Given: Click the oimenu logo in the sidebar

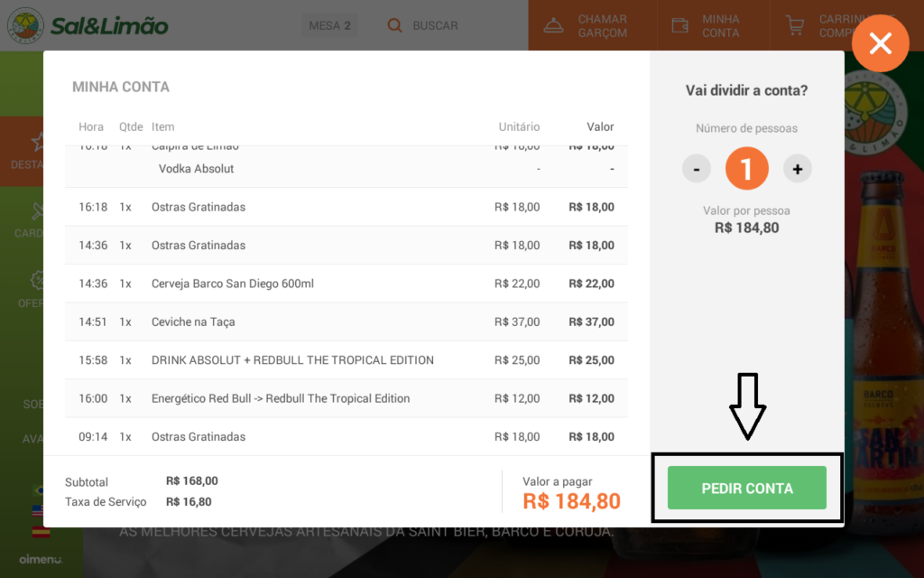Looking at the screenshot, I should tap(41, 559).
